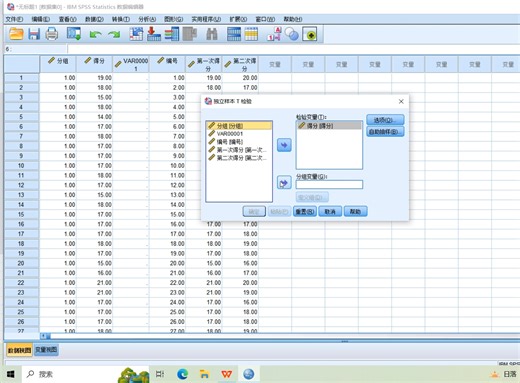The width and height of the screenshot is (520, 383).
Task: Close the independent samples T test dialog
Action: click(401, 101)
